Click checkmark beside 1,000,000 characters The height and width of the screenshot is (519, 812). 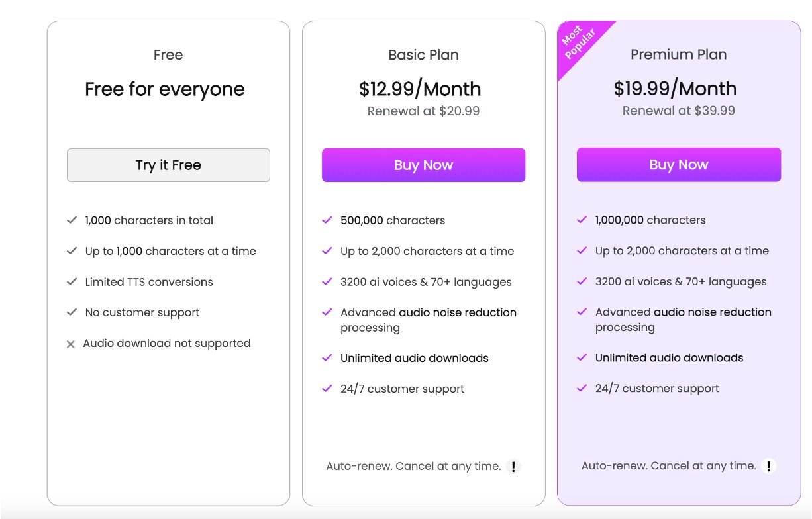click(x=582, y=220)
